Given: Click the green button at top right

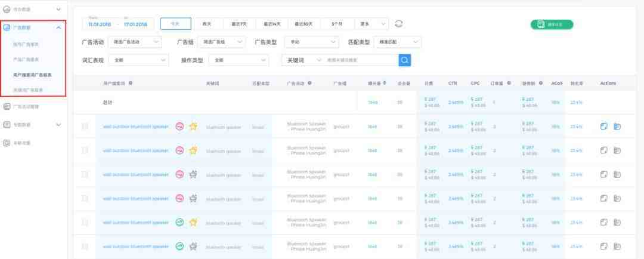Looking at the screenshot, I should tap(552, 24).
